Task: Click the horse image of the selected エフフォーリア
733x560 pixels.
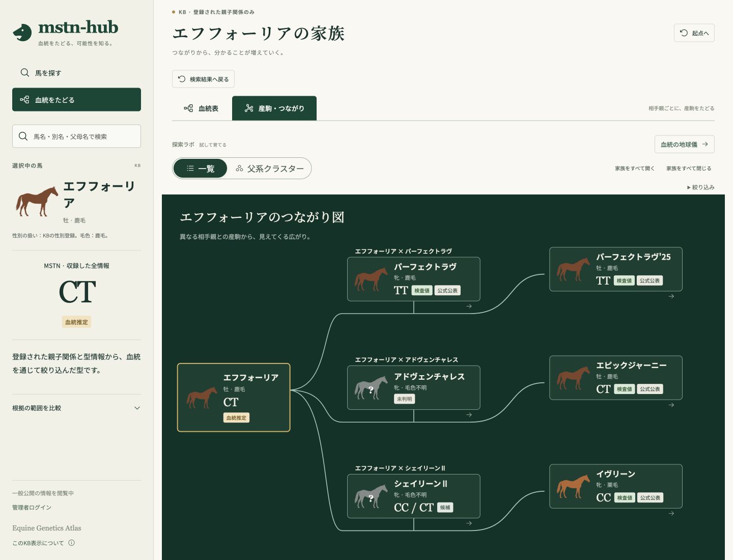Action: pyautogui.click(x=37, y=202)
